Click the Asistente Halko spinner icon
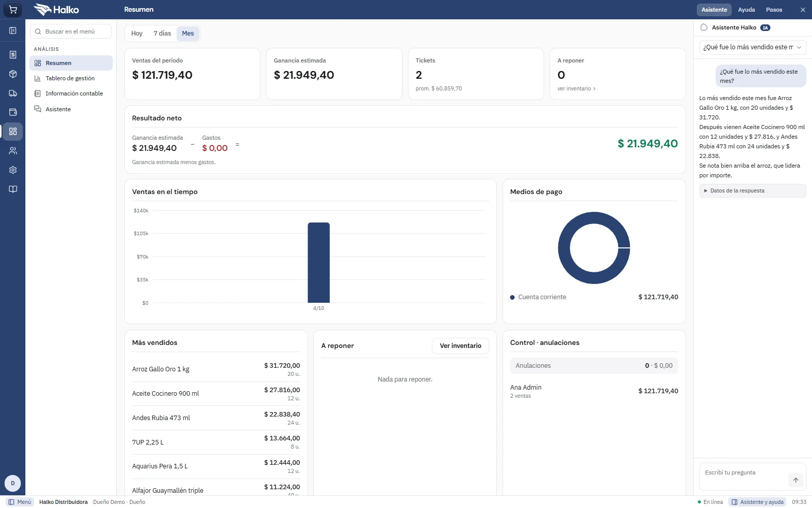Viewport: 812px width, 508px height. click(704, 27)
